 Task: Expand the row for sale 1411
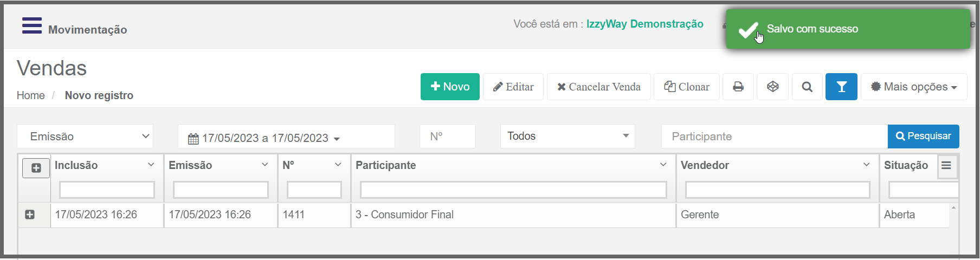click(x=30, y=214)
